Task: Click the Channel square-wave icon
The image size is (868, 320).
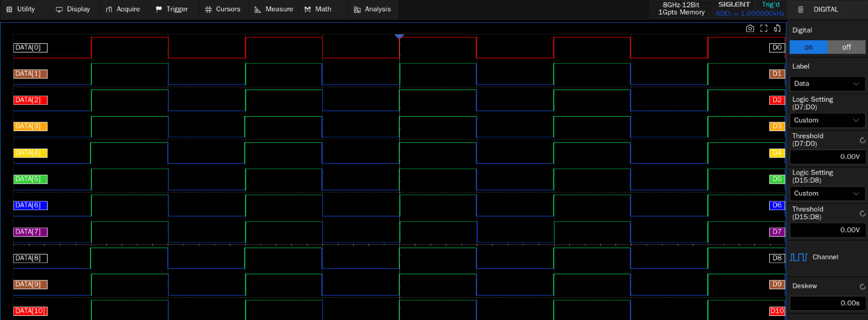Action: pos(799,257)
